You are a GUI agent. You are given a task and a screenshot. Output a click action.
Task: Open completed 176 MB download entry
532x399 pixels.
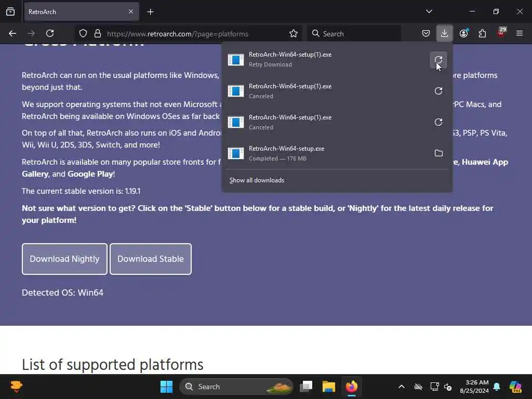(x=326, y=153)
